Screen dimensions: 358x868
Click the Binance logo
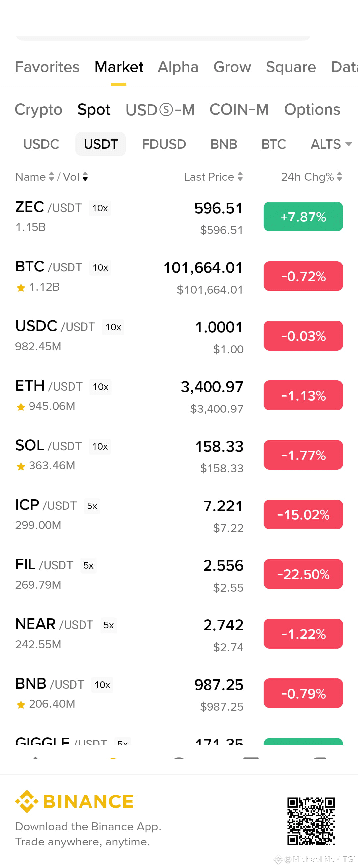click(x=74, y=801)
